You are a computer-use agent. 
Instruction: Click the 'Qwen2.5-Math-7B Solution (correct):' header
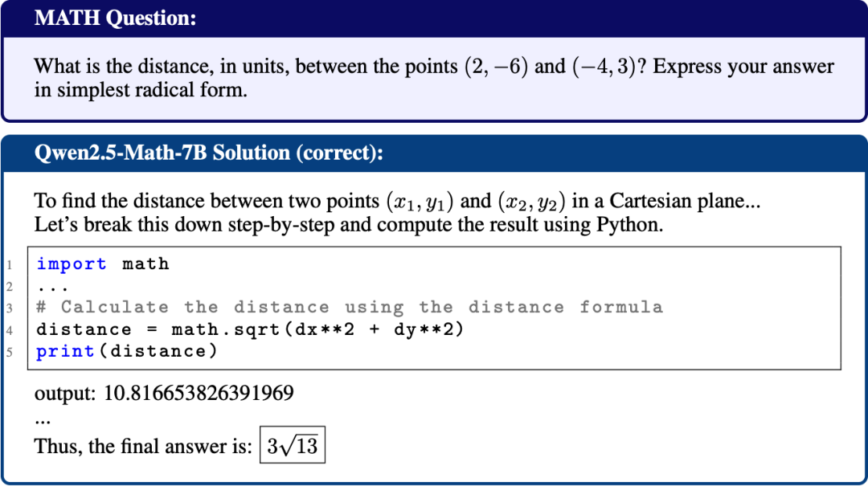(209, 153)
